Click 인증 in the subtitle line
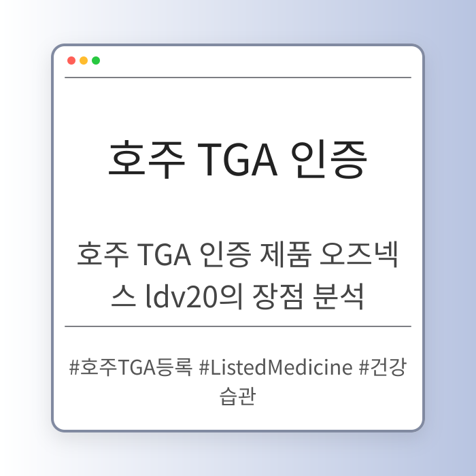Viewport: 476px width, 476px height. click(x=217, y=258)
